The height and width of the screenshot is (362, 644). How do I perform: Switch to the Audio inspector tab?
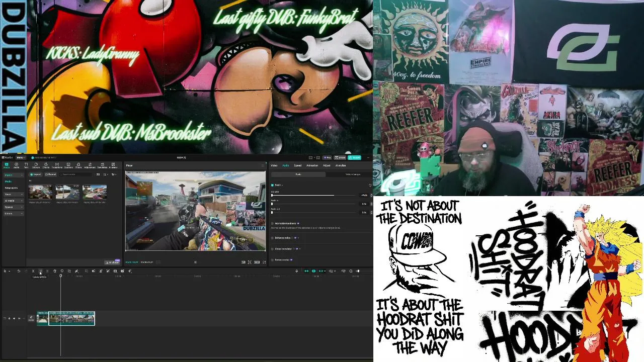[x=286, y=165]
